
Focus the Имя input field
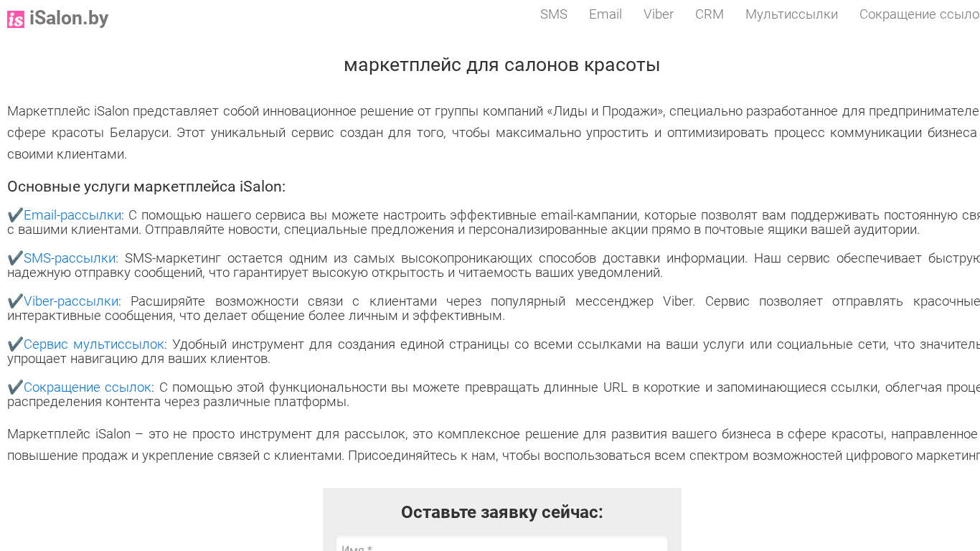[502, 545]
